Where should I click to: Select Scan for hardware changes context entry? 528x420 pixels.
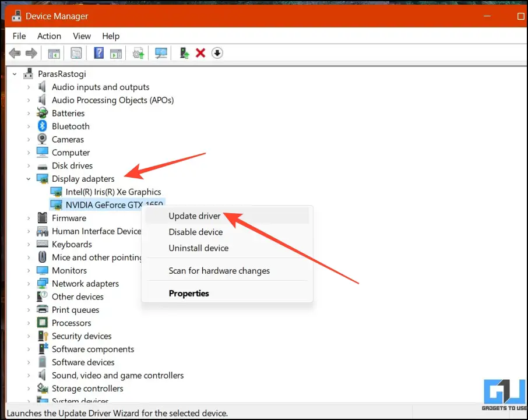tap(227, 270)
